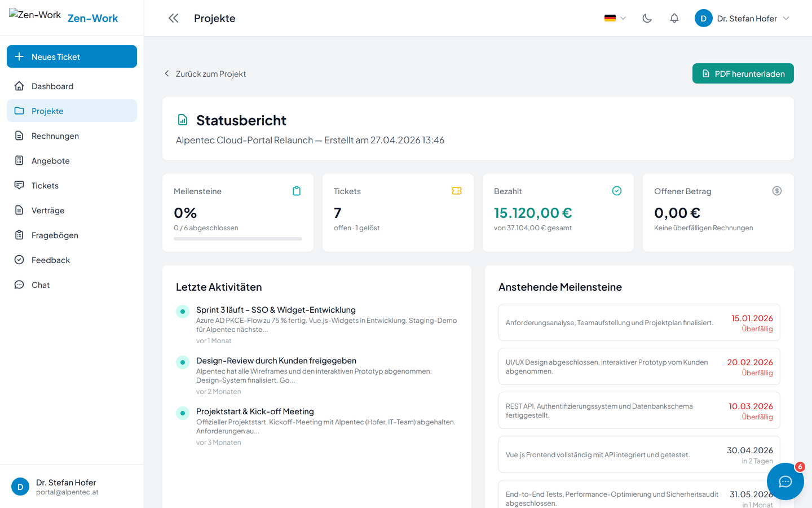Viewport: 812px width, 508px height.
Task: Click the Fragebögen clipboard icon
Action: click(x=19, y=235)
